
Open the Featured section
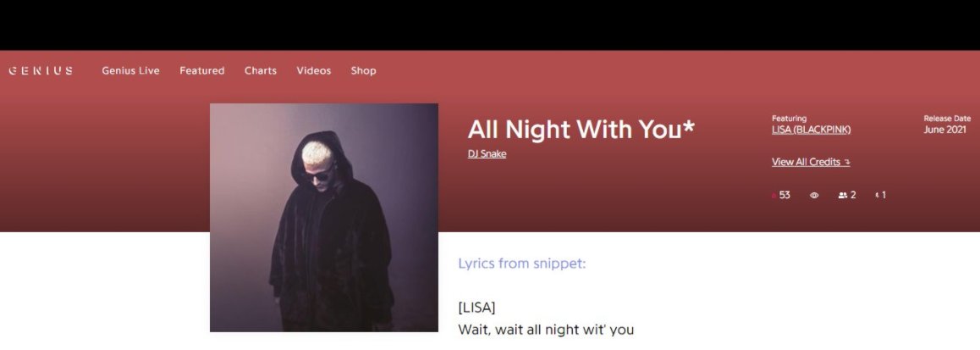202,70
